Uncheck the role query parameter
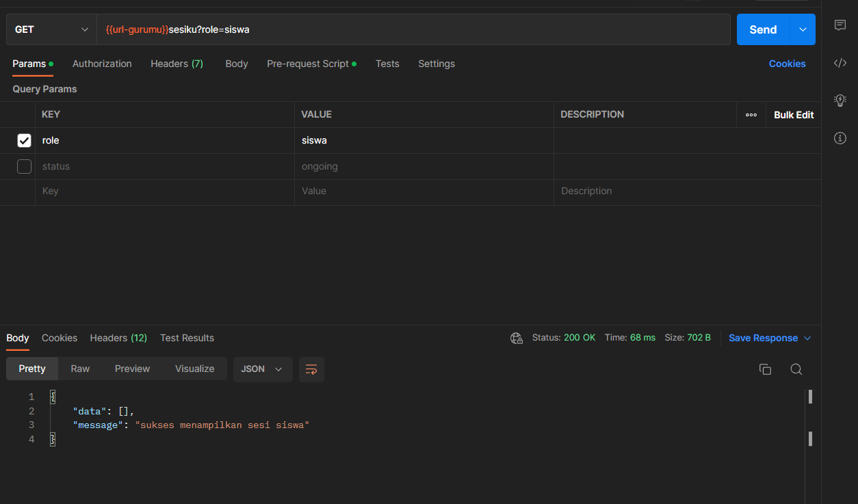This screenshot has width=858, height=504. pyautogui.click(x=24, y=140)
